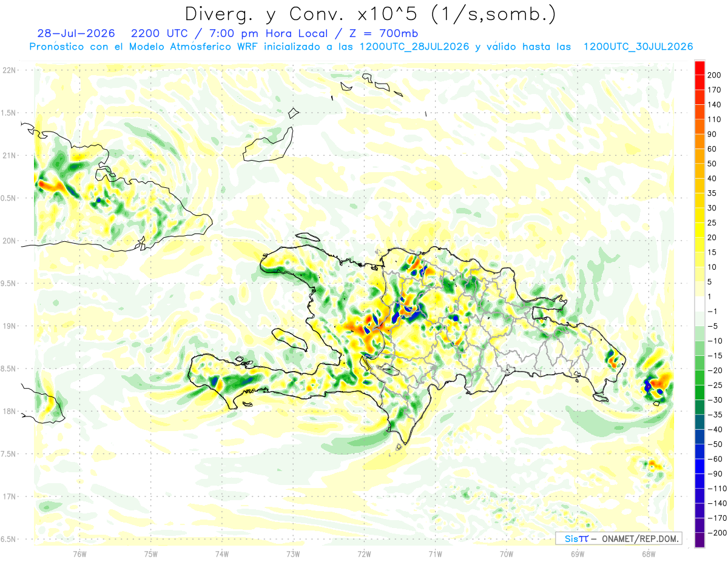The width and height of the screenshot is (728, 562).
Task: Click the '69W' longitude label
Action: pyautogui.click(x=578, y=554)
